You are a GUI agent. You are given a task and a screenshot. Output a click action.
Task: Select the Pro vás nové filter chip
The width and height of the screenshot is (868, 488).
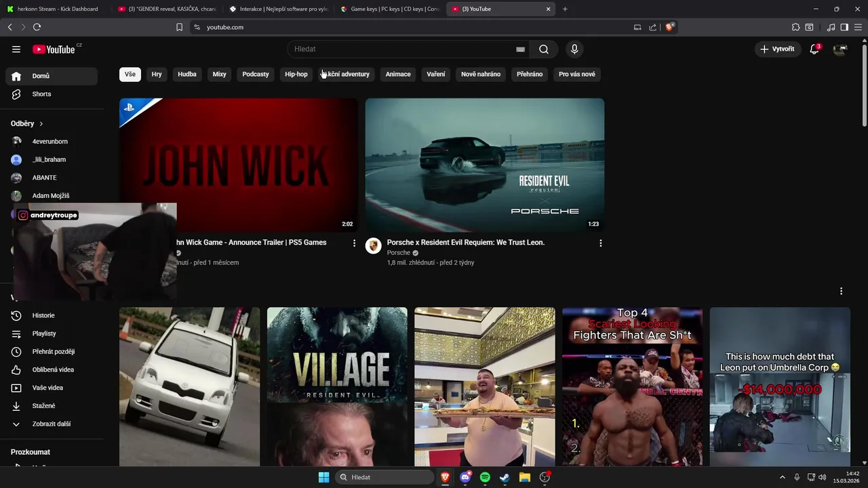[577, 74]
